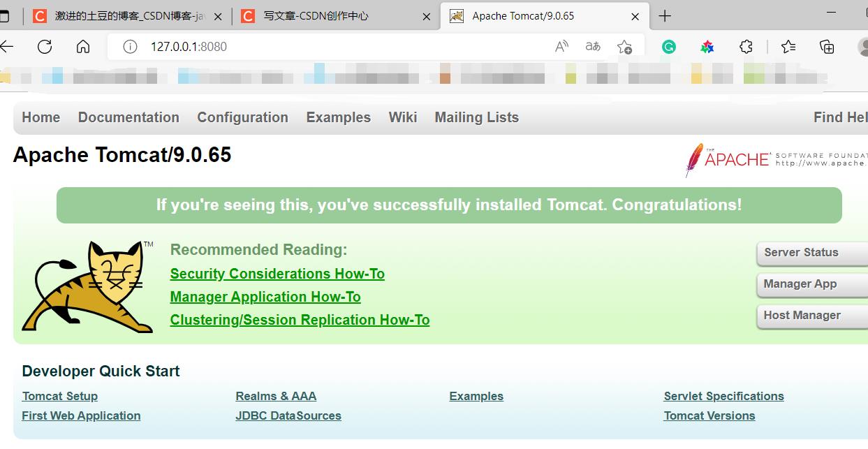Screen dimensions: 868x449
Task: Open the Collections icon
Action: pyautogui.click(x=827, y=47)
